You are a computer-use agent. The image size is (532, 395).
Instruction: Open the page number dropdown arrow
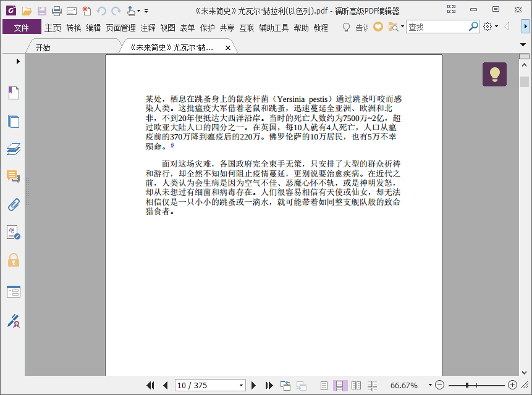[241, 385]
